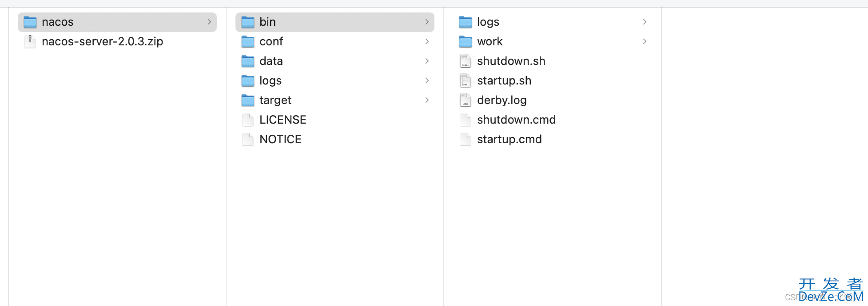This screenshot has width=868, height=306.
Task: Expand the data folder chevron
Action: coord(427,61)
